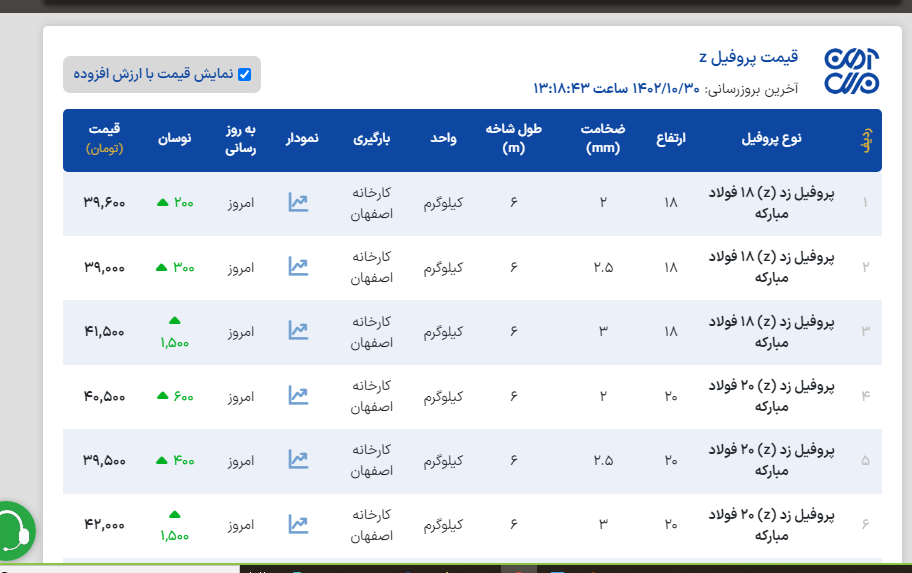Uncheck the نمایش قیمت با ارزش افزوده checkbox
This screenshot has height=573, width=912.
(x=244, y=74)
